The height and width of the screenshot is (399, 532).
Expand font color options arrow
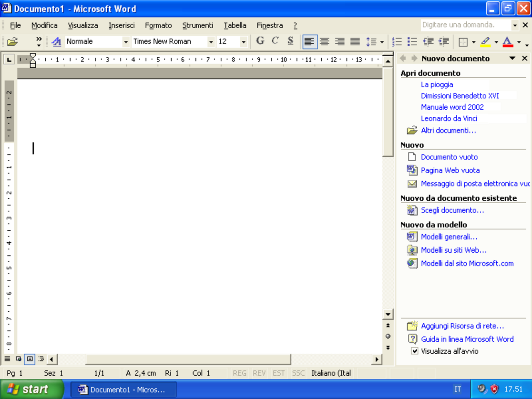pos(519,42)
